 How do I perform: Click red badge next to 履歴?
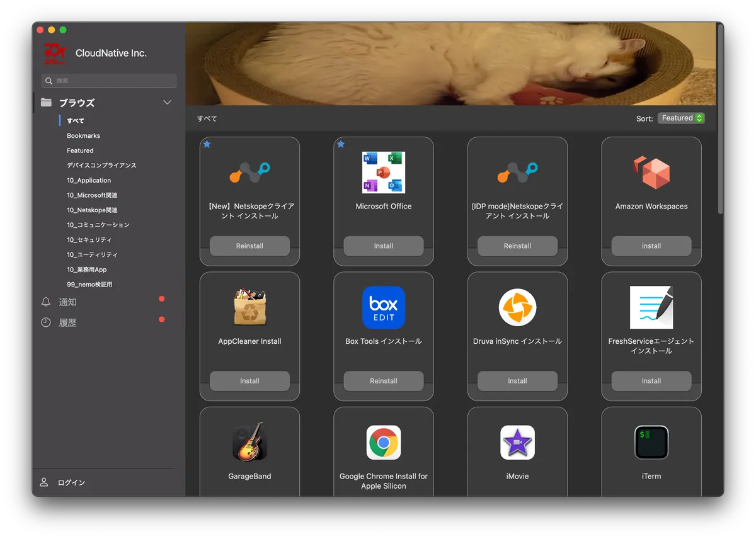point(162,319)
